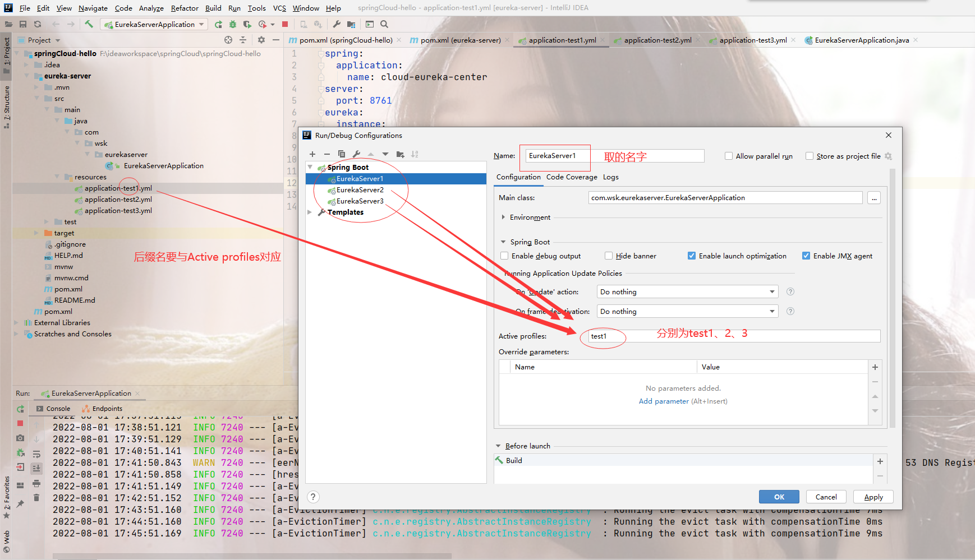Rerun EurekaServerApplication in the Run panel

tap(20, 409)
